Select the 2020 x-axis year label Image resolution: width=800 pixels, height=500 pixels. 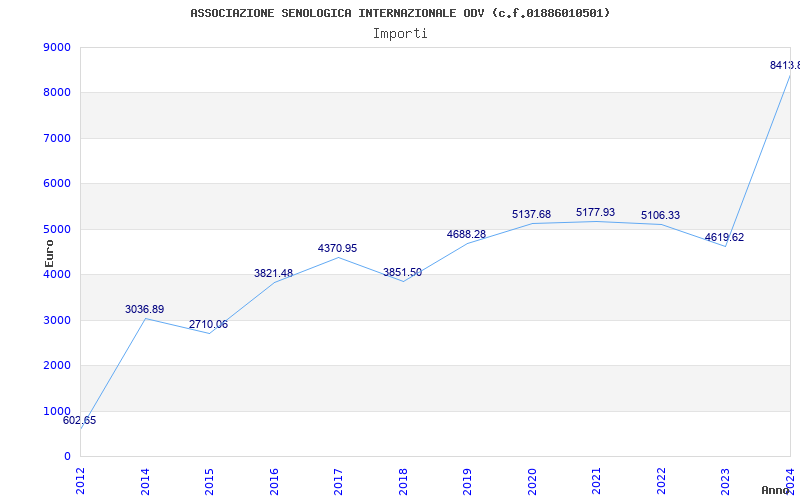pos(532,481)
